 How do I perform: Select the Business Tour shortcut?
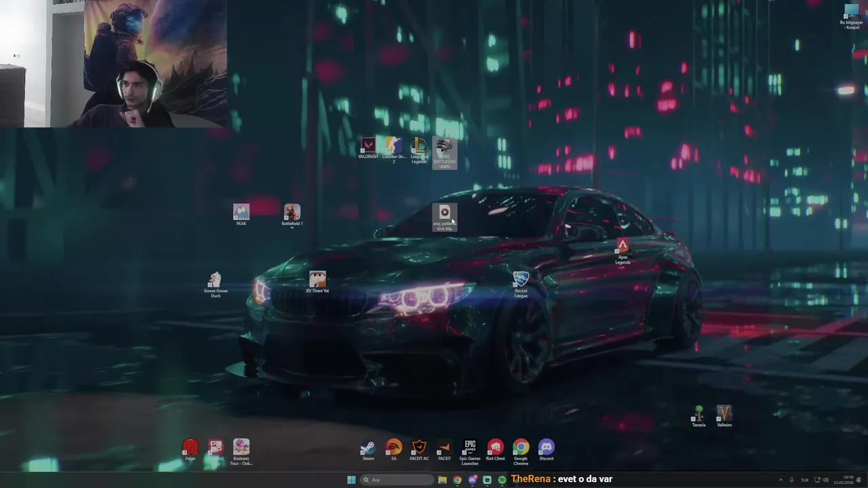(x=241, y=452)
